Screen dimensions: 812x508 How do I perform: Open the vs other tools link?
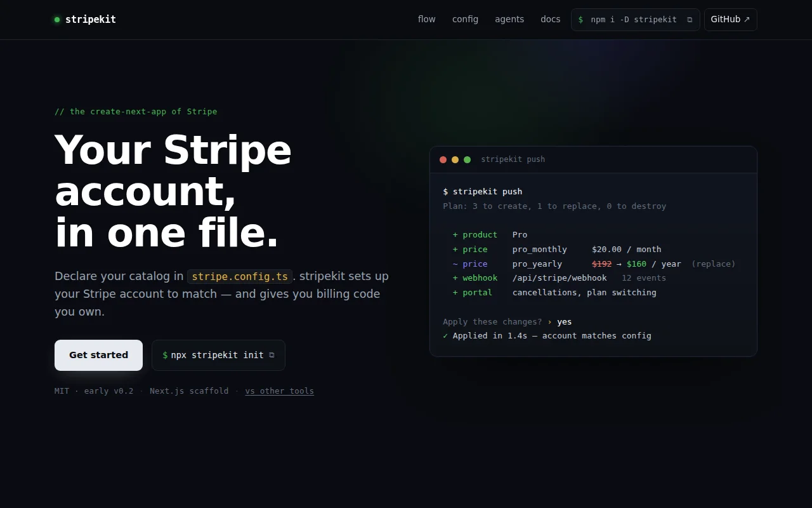click(280, 391)
